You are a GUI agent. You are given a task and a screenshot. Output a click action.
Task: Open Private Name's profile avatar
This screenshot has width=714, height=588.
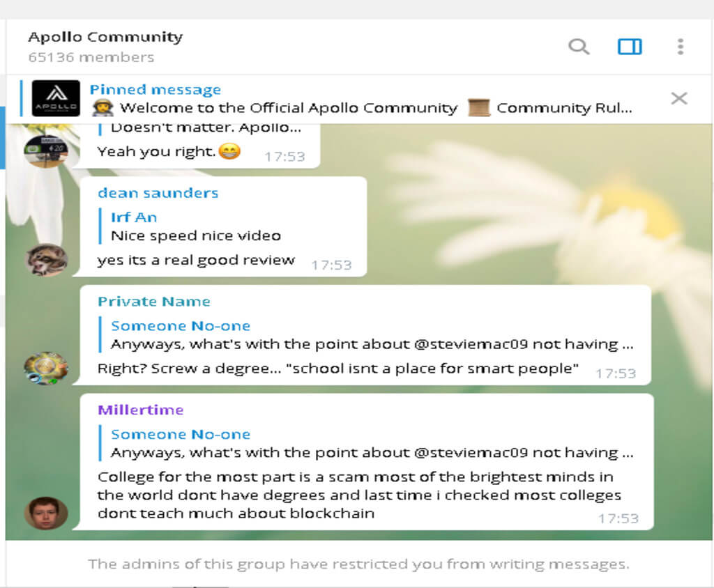(46, 368)
